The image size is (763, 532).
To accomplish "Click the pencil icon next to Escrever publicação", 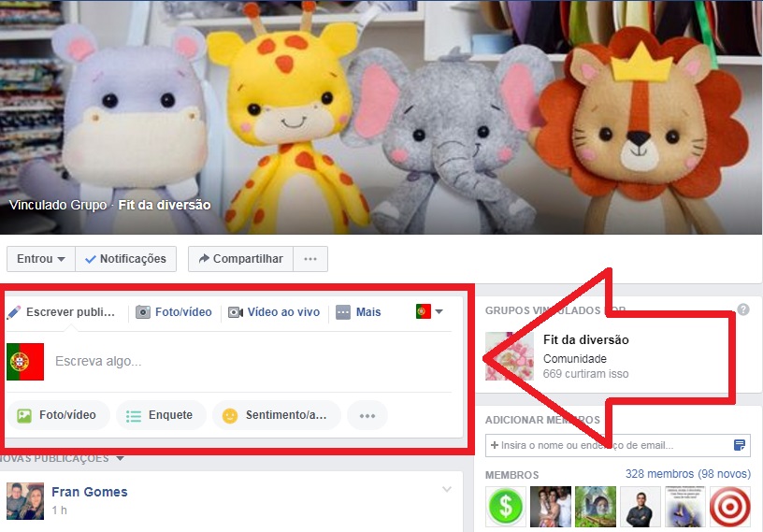I will coord(14,312).
